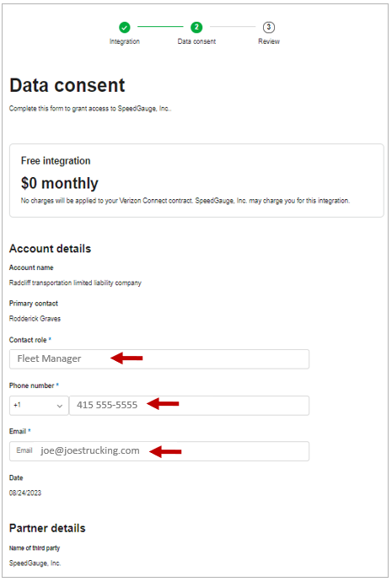Click the Email input field
Viewport: 392px width, 582px height.
click(159, 451)
